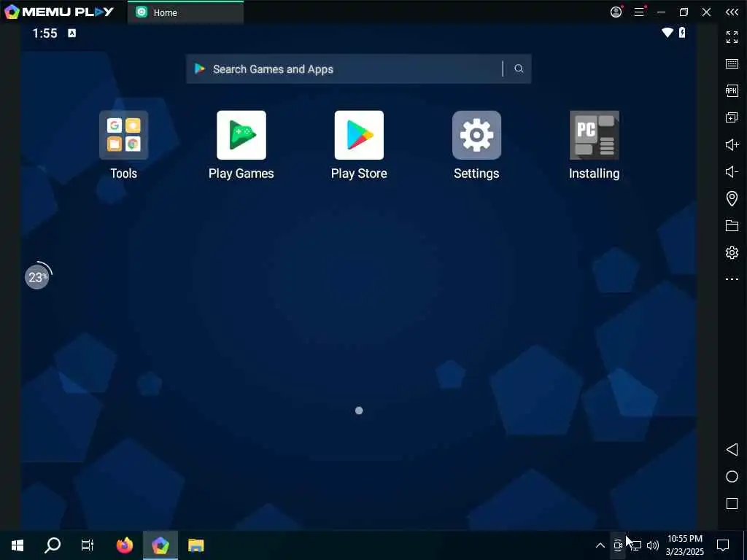
Task: Open MEmu settings gear in sidebar
Action: click(732, 252)
